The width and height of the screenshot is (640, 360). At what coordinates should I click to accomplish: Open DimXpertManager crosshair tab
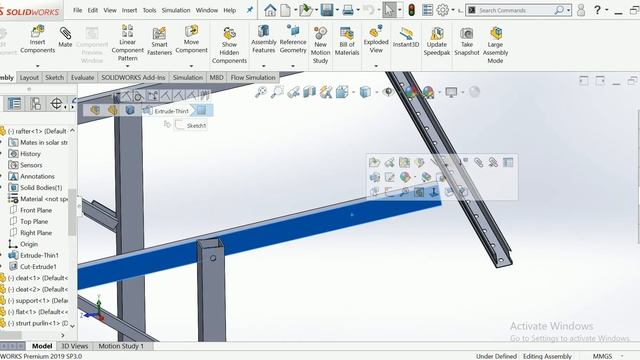coord(56,104)
